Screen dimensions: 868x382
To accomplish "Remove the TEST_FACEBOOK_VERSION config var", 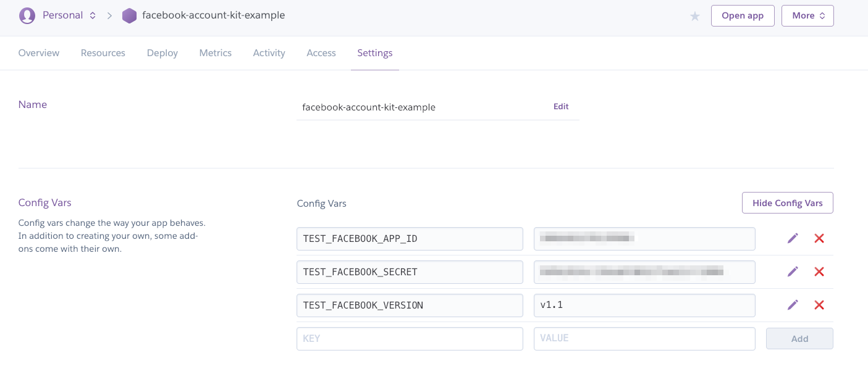I will click(819, 305).
